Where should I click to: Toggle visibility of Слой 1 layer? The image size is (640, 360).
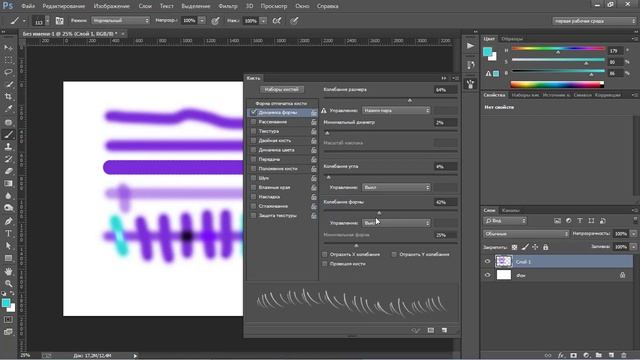tap(487, 261)
